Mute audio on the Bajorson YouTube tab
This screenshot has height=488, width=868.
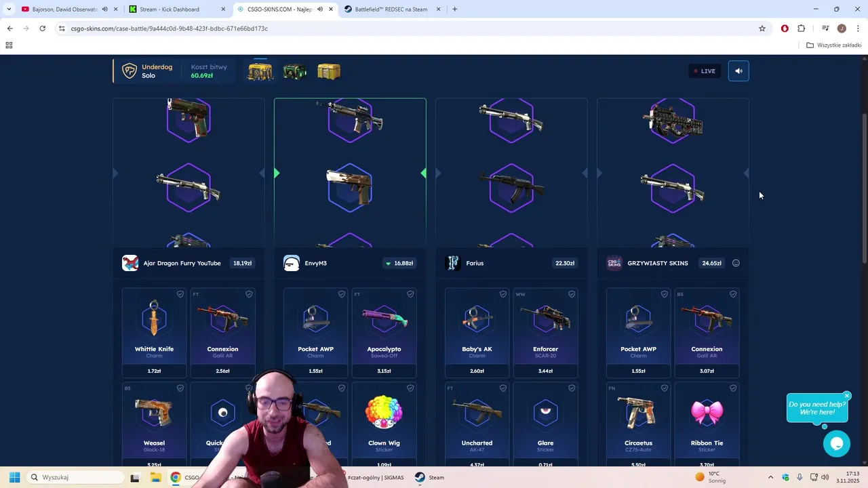pos(104,9)
